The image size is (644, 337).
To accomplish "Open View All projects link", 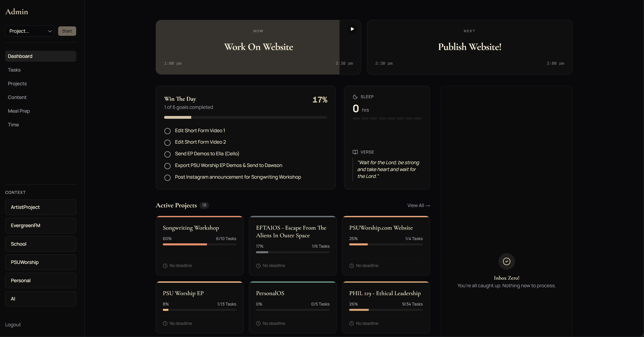I will 418,206.
